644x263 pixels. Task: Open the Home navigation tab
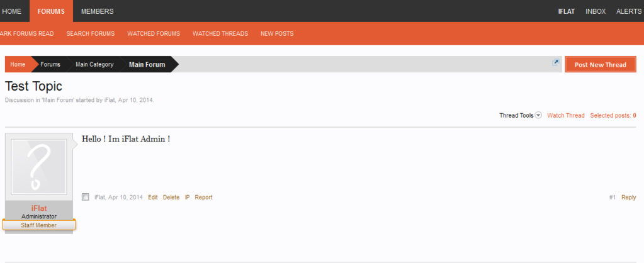(x=12, y=11)
